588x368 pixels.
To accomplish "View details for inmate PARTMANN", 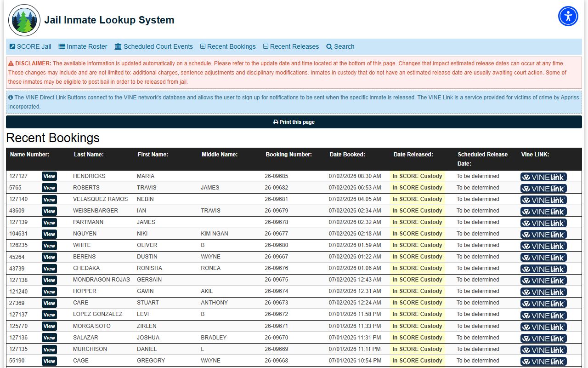I will (x=49, y=222).
